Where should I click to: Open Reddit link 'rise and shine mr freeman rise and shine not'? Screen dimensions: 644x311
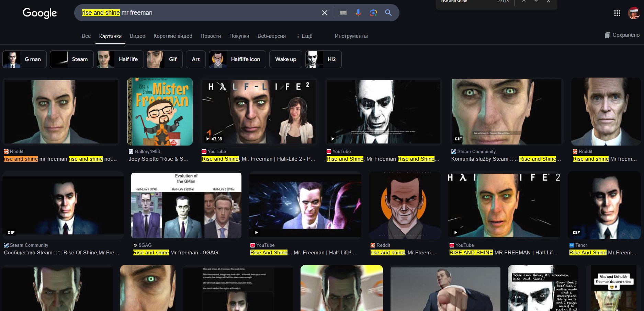[x=60, y=159]
